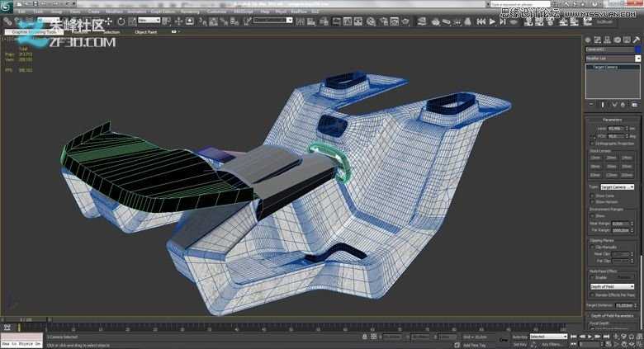Image resolution: width=644 pixels, height=349 pixels.
Task: Open the Depth of Field effect dropdown
Action: click(x=612, y=286)
